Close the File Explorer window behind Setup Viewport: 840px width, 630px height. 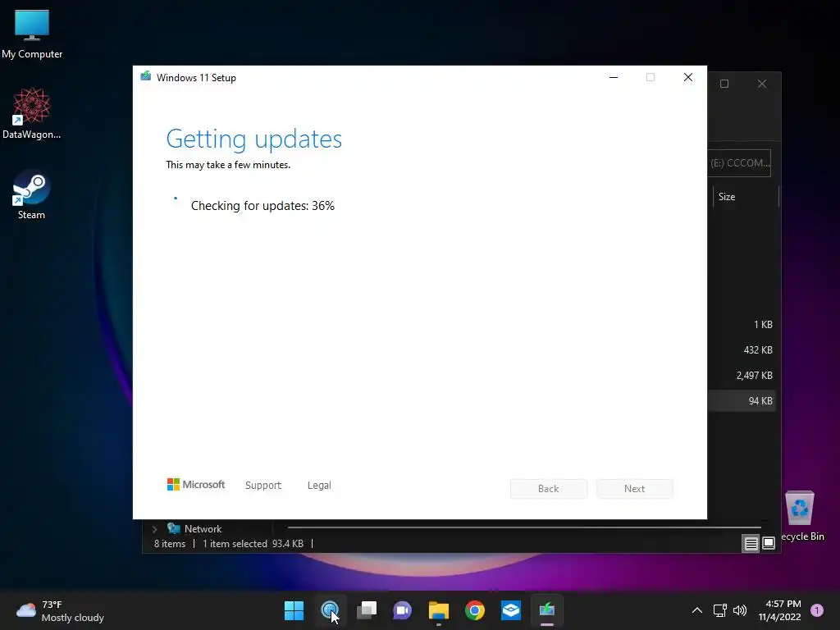(762, 84)
